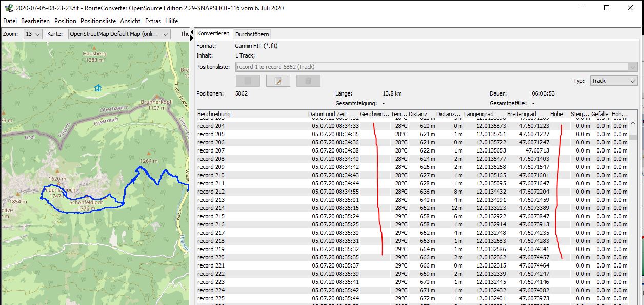Switch to the Durchstöbern tab
This screenshot has width=644, height=305.
coord(252,34)
